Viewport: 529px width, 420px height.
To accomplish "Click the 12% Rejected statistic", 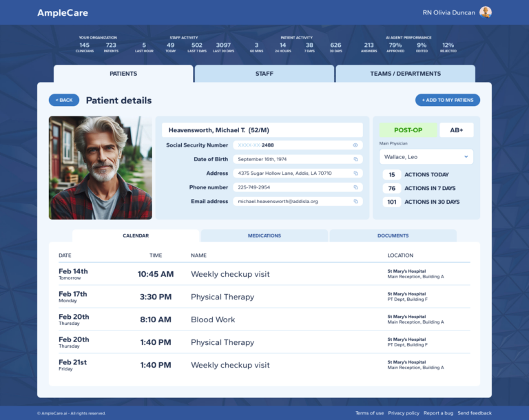I will click(448, 48).
